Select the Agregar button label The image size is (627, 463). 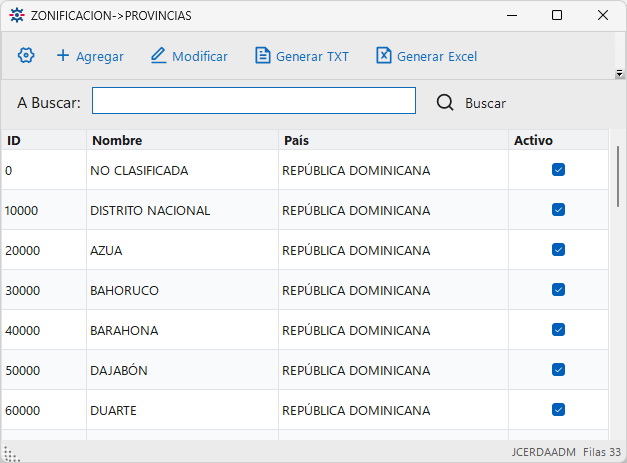coord(100,56)
